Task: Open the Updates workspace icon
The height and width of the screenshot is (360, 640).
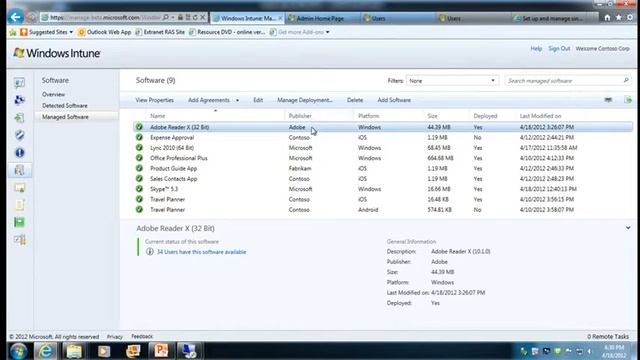Action: (x=19, y=118)
